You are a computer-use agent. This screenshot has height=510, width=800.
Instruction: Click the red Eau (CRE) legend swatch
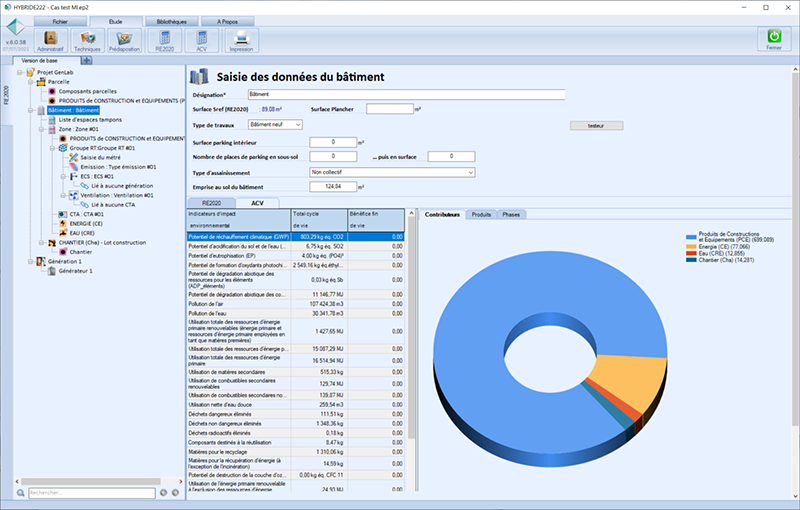691,253
